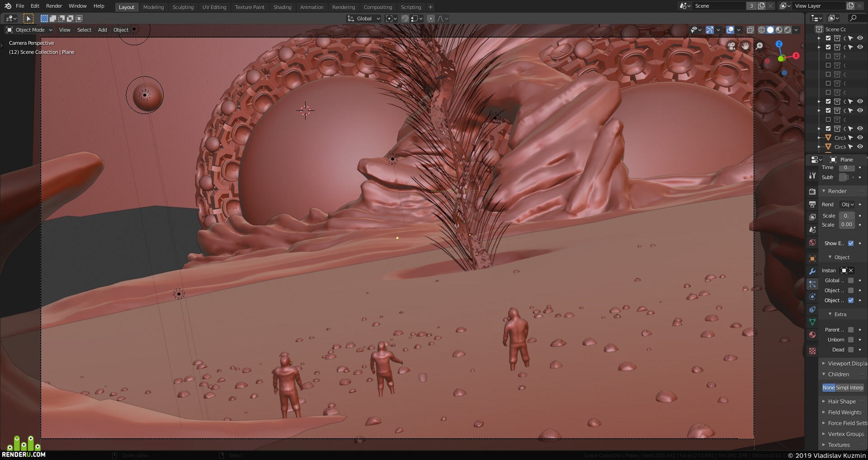The image size is (868, 460).
Task: Select the World properties tab icon
Action: [x=812, y=243]
